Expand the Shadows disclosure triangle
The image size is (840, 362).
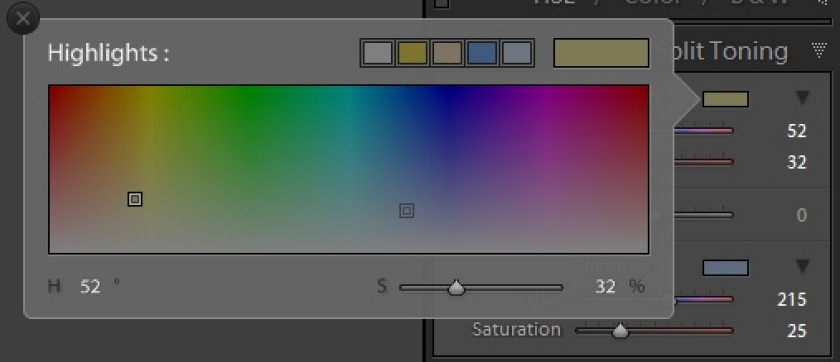click(802, 266)
